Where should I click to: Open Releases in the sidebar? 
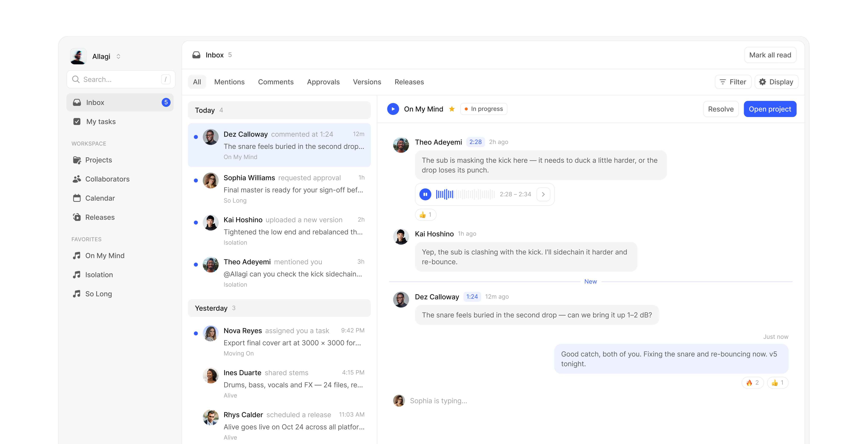[x=120, y=218]
